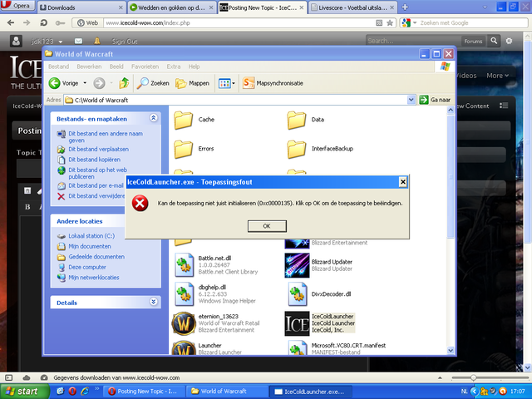Click Explorer scrollbar up arrow

point(451,110)
